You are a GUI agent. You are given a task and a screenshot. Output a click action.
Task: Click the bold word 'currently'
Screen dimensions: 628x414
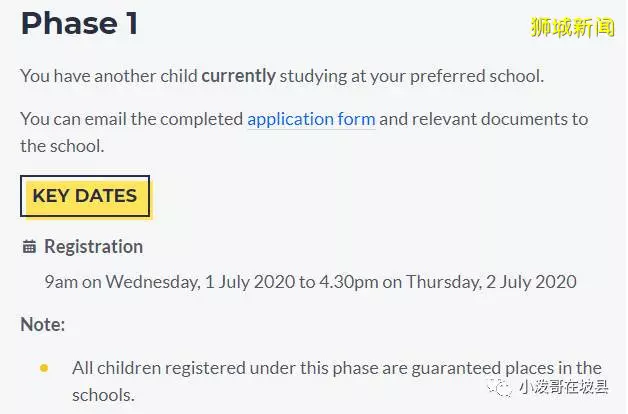tap(238, 76)
